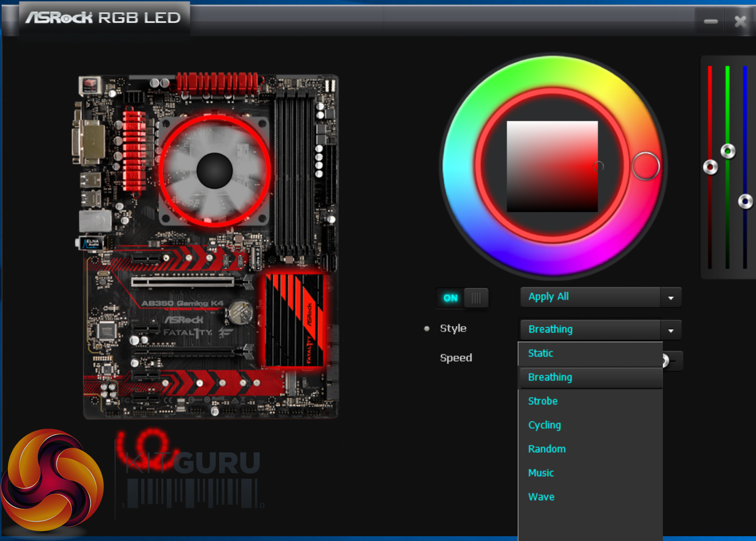Image resolution: width=756 pixels, height=541 pixels.
Task: Click the red channel slider handle
Action: [x=710, y=167]
